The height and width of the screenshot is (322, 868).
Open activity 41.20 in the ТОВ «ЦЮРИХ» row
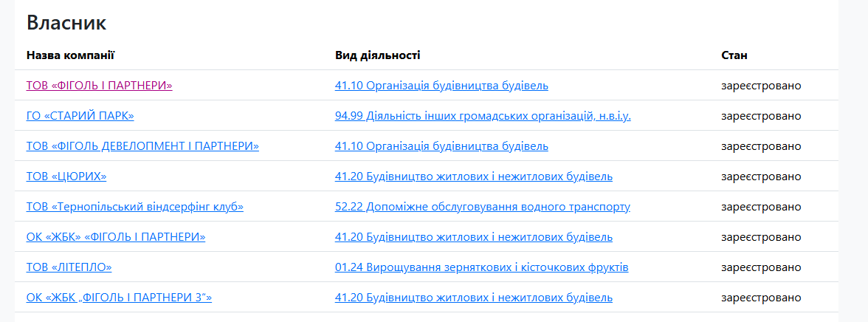click(x=473, y=177)
